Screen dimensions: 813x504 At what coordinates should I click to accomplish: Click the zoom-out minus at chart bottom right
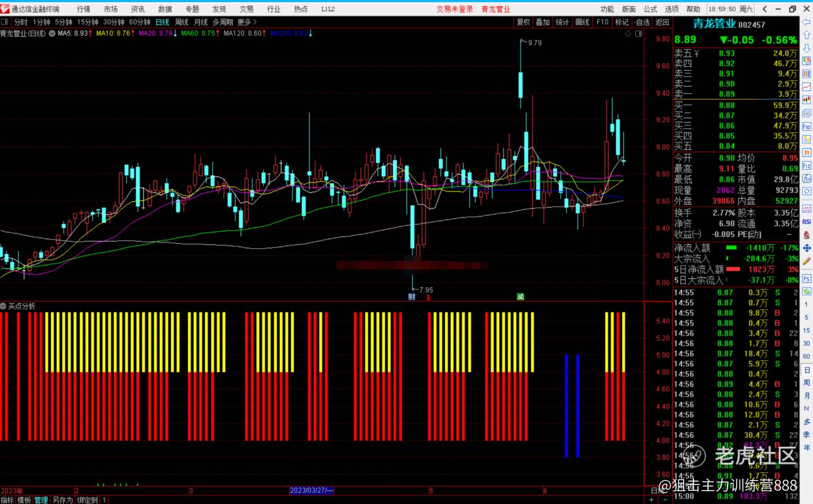666,500
